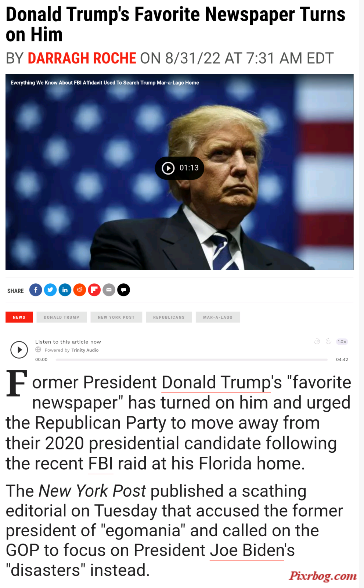This screenshot has height=588, width=364.
Task: Share article on Twitter
Action: tap(50, 290)
